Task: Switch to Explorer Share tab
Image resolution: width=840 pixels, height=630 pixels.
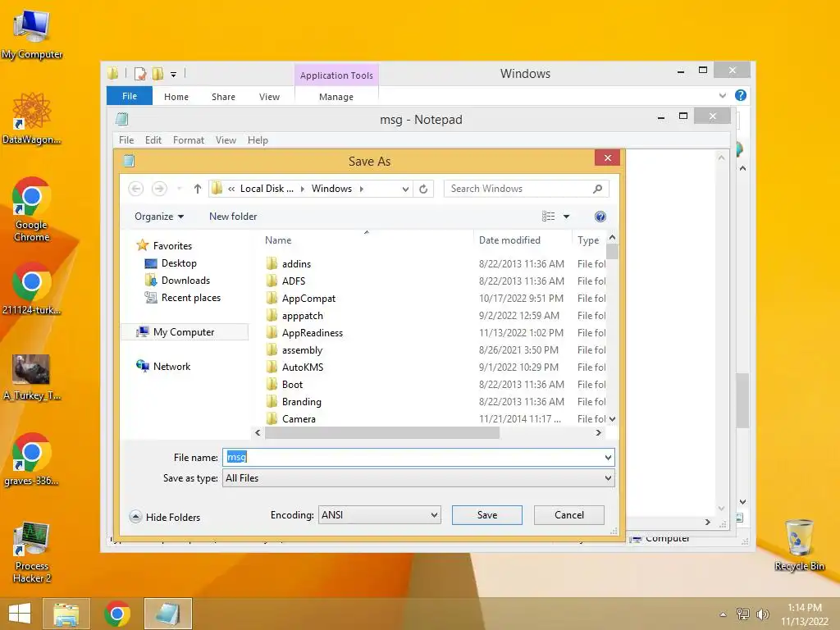Action: [x=223, y=97]
